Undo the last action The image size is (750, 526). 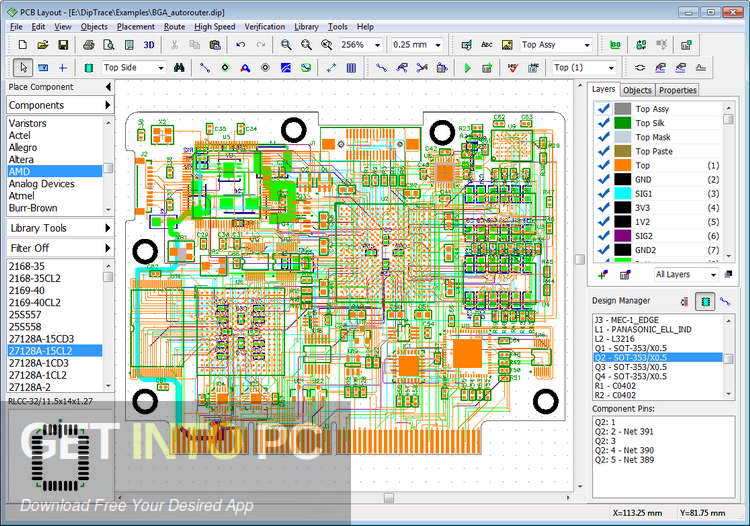click(x=241, y=45)
